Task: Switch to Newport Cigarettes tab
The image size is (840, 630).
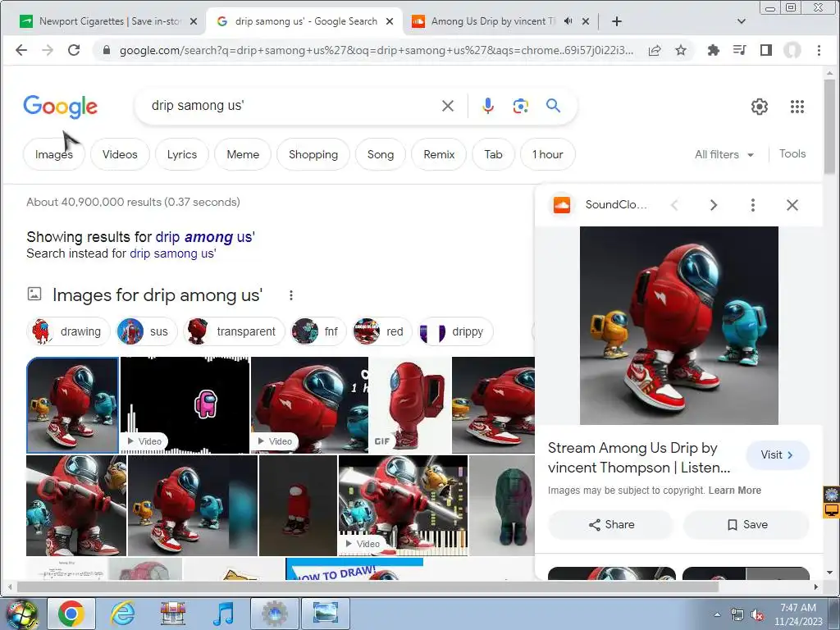Action: point(107,21)
